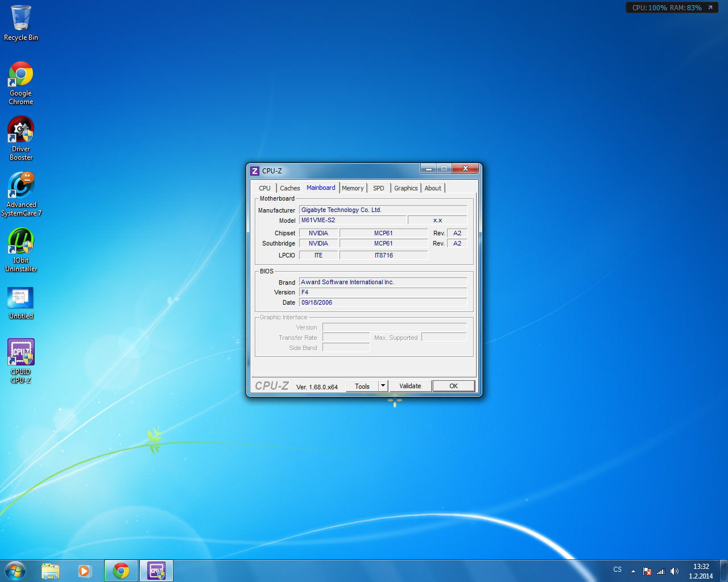
Task: Click the BIOS Date 09/18/2006 field
Action: (x=383, y=302)
